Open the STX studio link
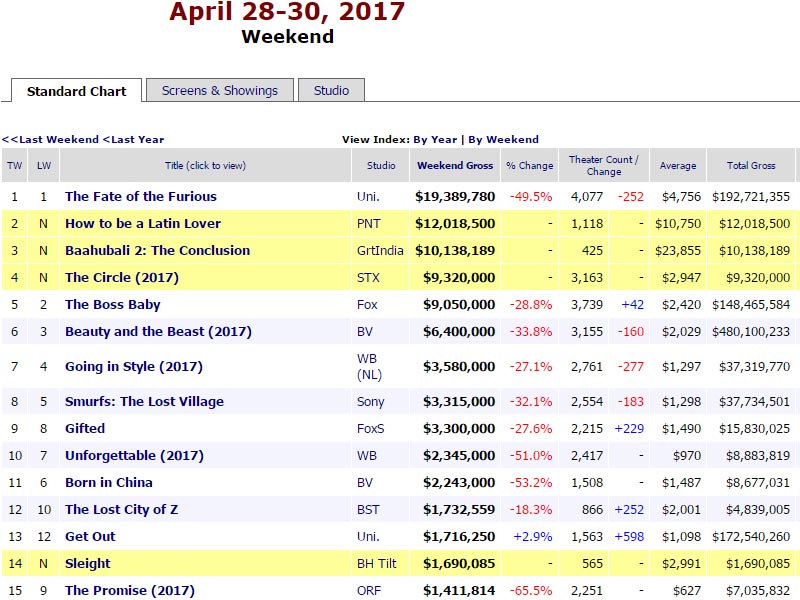The height and width of the screenshot is (600, 800). [x=369, y=278]
